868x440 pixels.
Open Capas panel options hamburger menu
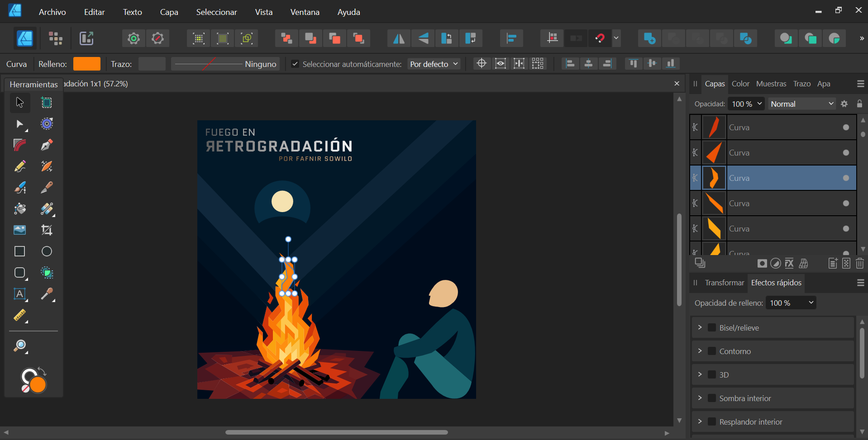click(860, 84)
